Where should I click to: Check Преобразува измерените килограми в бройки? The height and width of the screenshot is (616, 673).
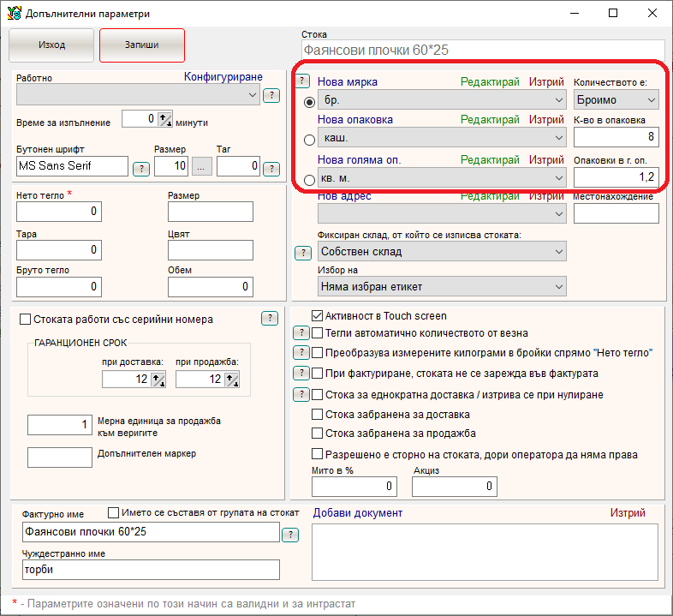click(317, 353)
